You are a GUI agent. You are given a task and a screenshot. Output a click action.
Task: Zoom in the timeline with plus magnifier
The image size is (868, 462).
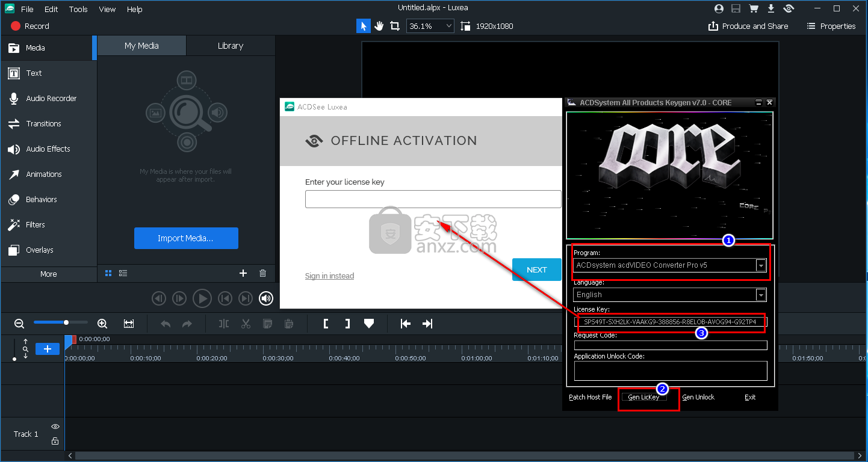[x=102, y=324]
